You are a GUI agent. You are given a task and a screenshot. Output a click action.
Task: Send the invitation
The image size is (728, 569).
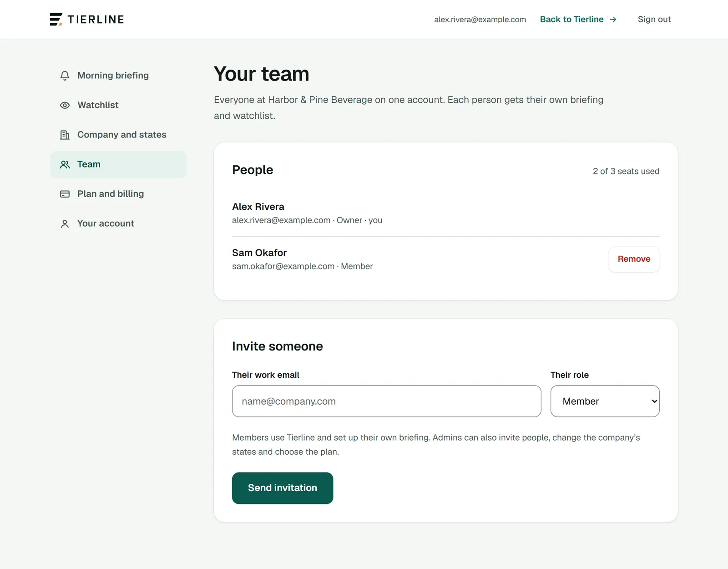coord(283,488)
